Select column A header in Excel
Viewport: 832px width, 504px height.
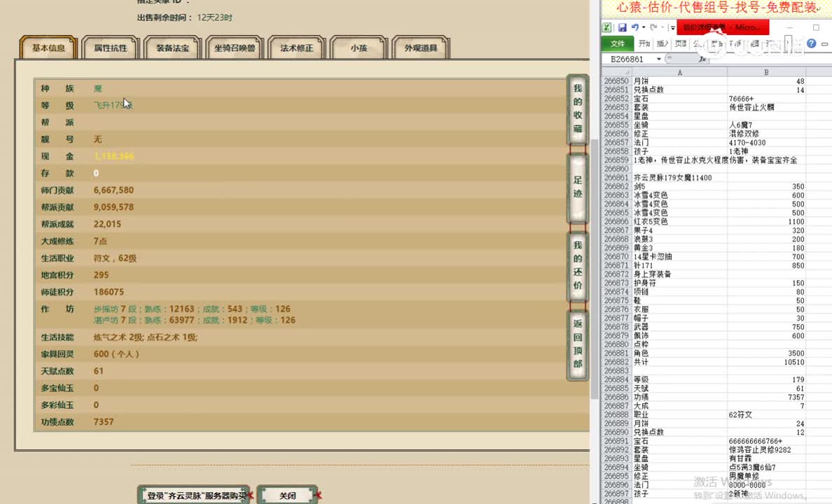[x=679, y=72]
